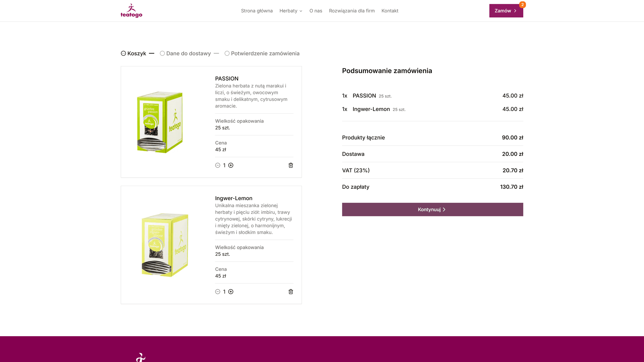Increase PASSION quantity with the plus icon
Viewport: 644px width, 362px height.
[231, 165]
